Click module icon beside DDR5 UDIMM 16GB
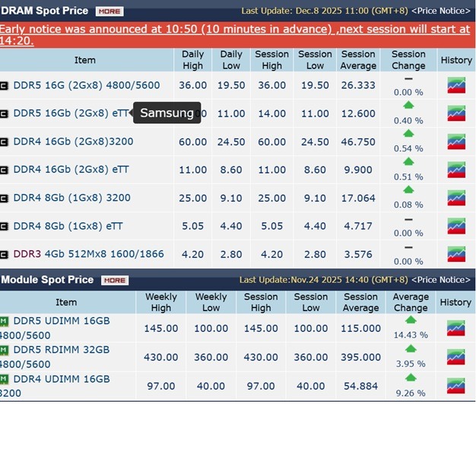The height and width of the screenshot is (474, 476). click(5, 321)
